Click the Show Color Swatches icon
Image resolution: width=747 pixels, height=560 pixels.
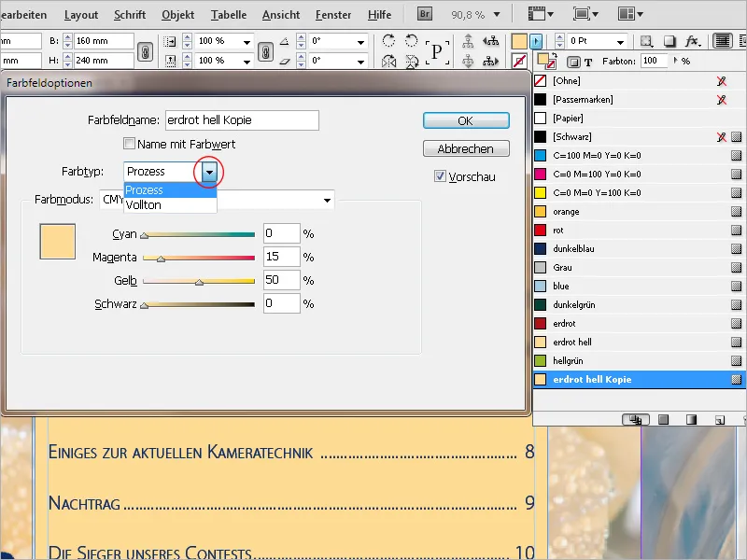663,418
